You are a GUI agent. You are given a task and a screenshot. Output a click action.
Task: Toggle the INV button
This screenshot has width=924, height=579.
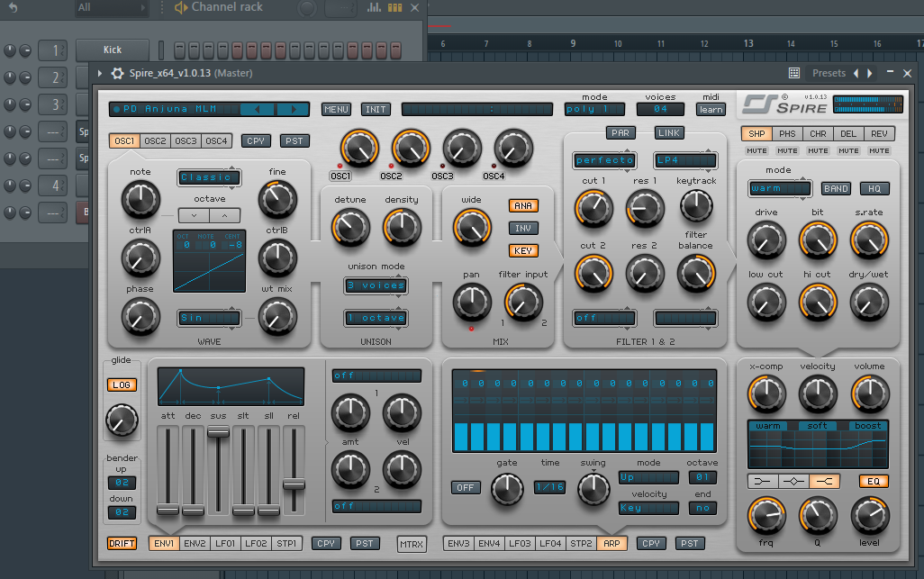point(523,228)
